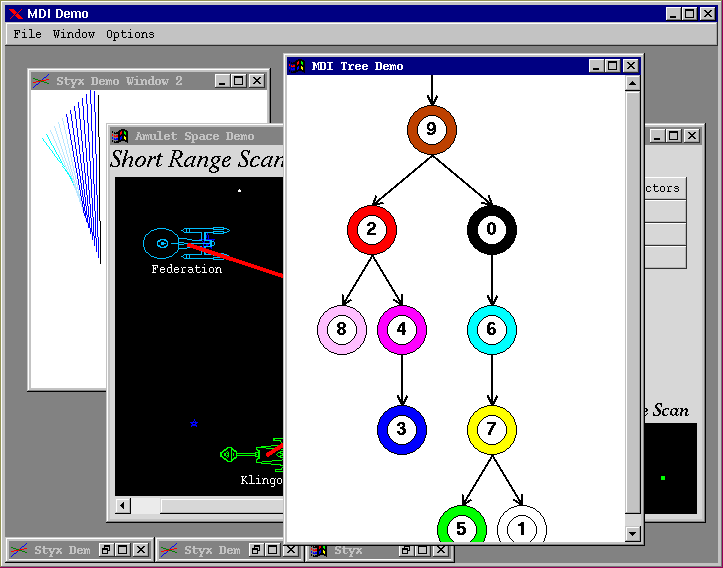This screenshot has height=568, width=723.
Task: Click the blue node numbered 3
Action: (x=401, y=429)
